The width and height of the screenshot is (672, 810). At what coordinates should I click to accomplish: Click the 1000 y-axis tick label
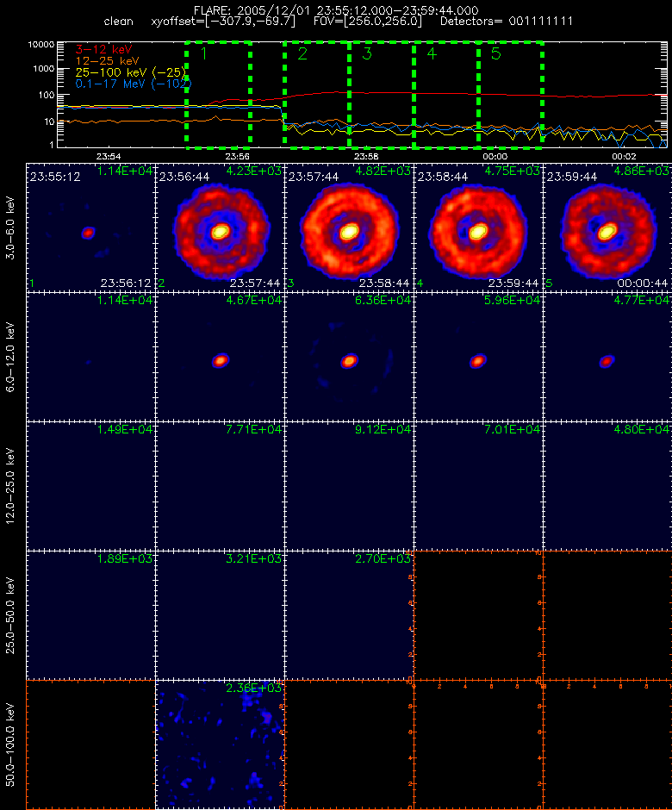(43, 68)
